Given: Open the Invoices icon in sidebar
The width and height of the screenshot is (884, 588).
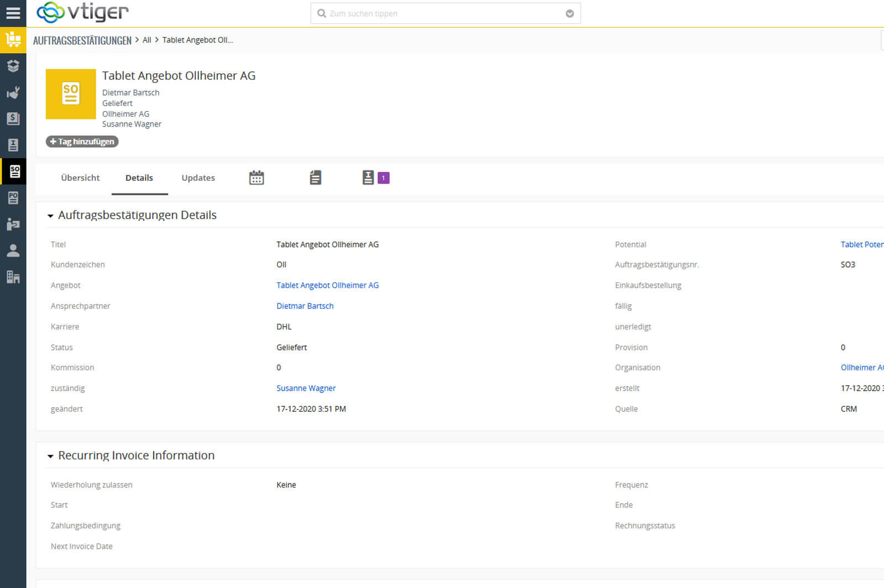Looking at the screenshot, I should click(x=13, y=145).
